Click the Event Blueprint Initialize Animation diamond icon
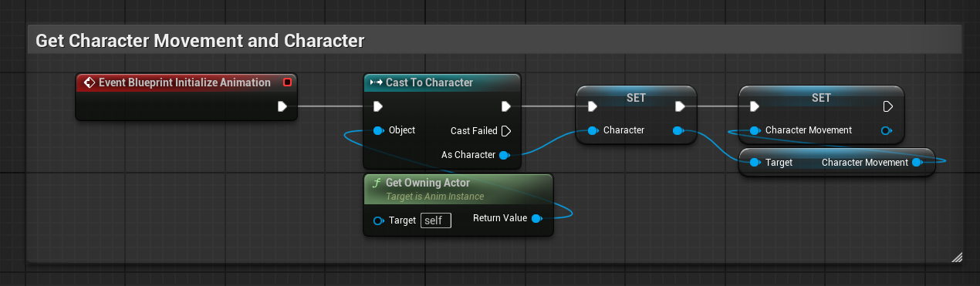 pos(89,82)
